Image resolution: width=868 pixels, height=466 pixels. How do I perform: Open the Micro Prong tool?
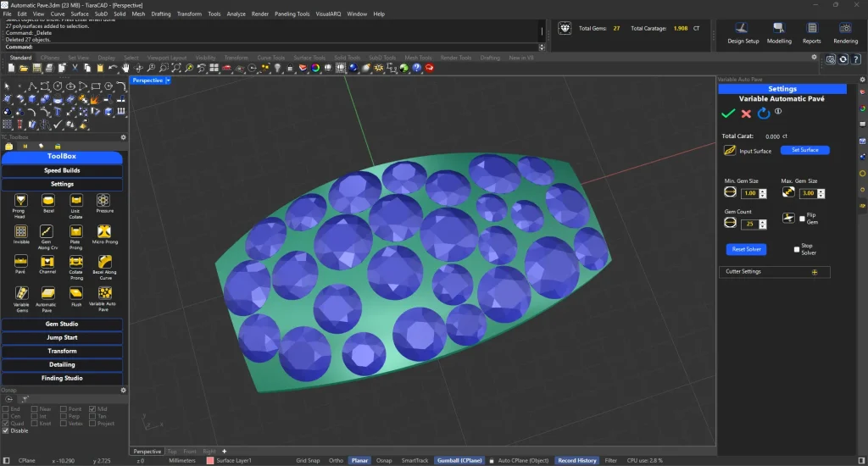pyautogui.click(x=104, y=231)
